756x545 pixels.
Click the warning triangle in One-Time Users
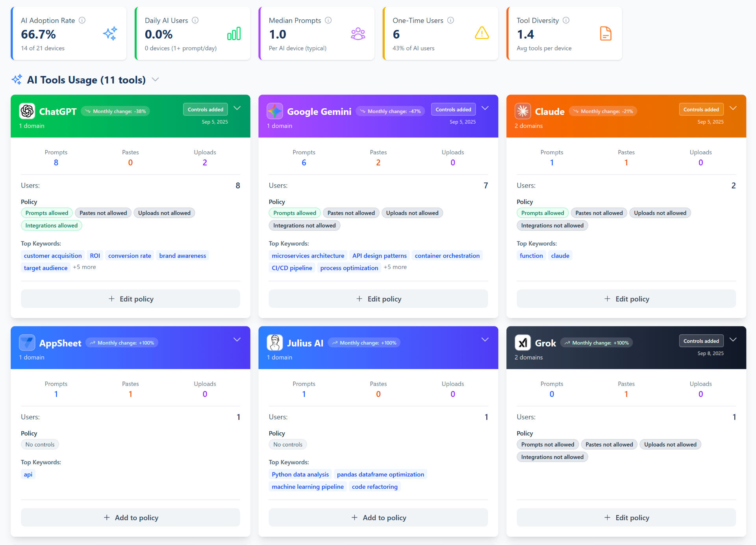point(482,33)
